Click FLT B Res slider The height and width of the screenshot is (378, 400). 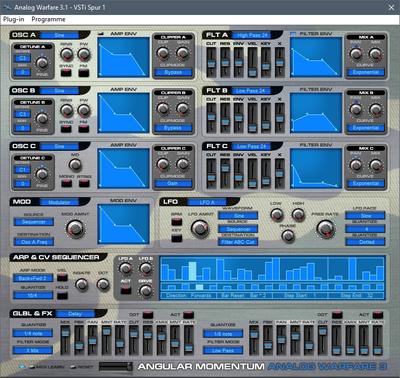[x=225, y=118]
